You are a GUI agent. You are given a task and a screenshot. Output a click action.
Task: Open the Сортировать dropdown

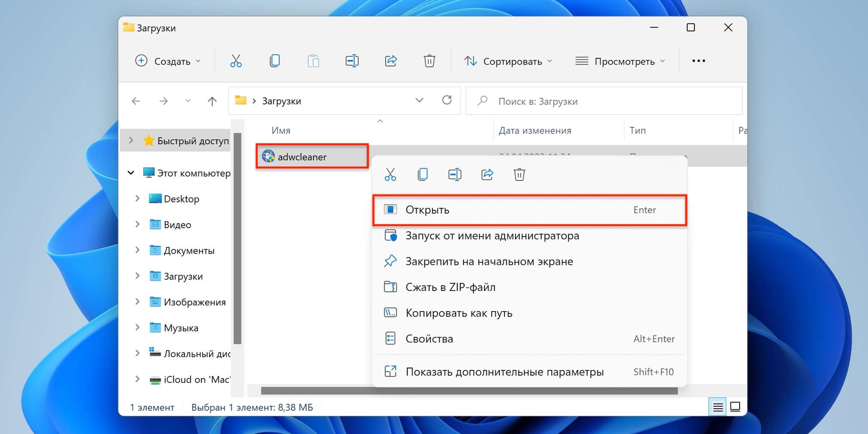[x=509, y=61]
